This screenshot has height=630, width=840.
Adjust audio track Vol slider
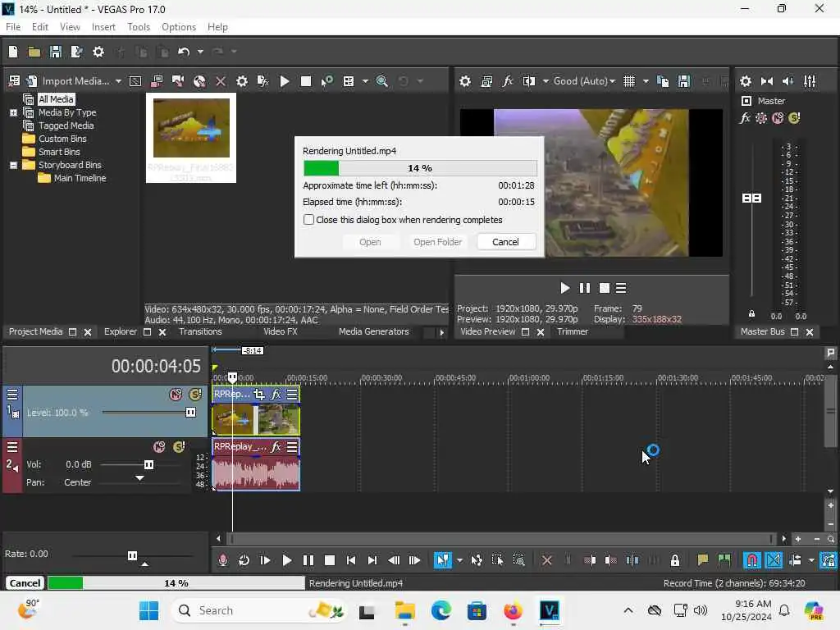[148, 464]
